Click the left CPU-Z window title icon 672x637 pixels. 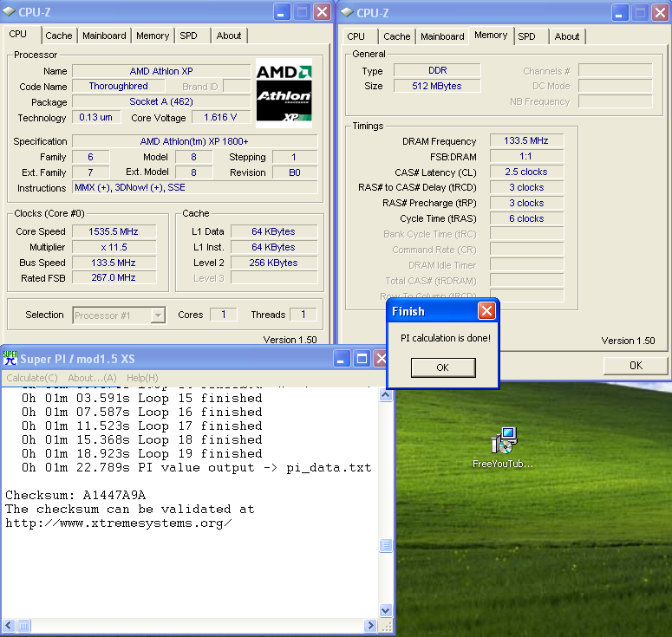(9, 12)
